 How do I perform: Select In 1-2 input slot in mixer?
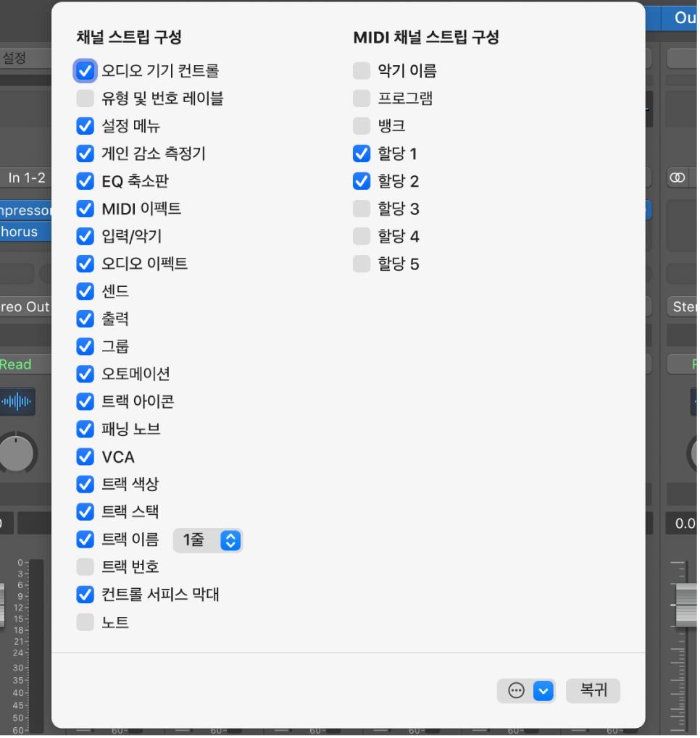[26, 178]
